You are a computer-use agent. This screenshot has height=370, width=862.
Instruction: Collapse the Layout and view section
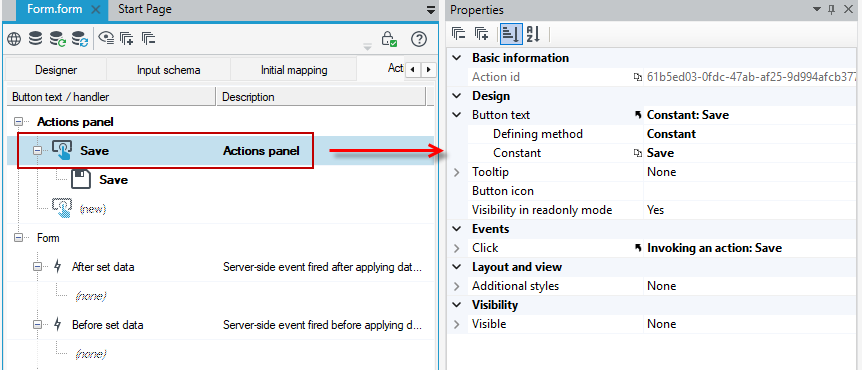(x=456, y=267)
